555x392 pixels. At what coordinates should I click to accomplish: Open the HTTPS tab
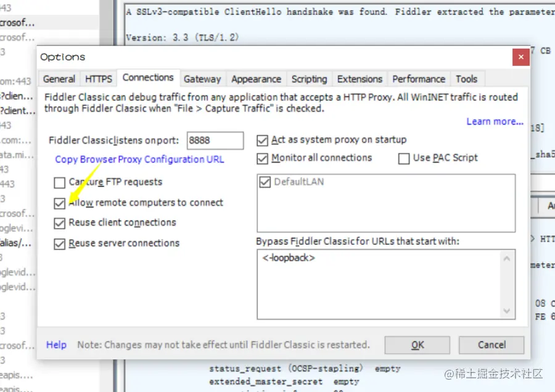pyautogui.click(x=99, y=79)
